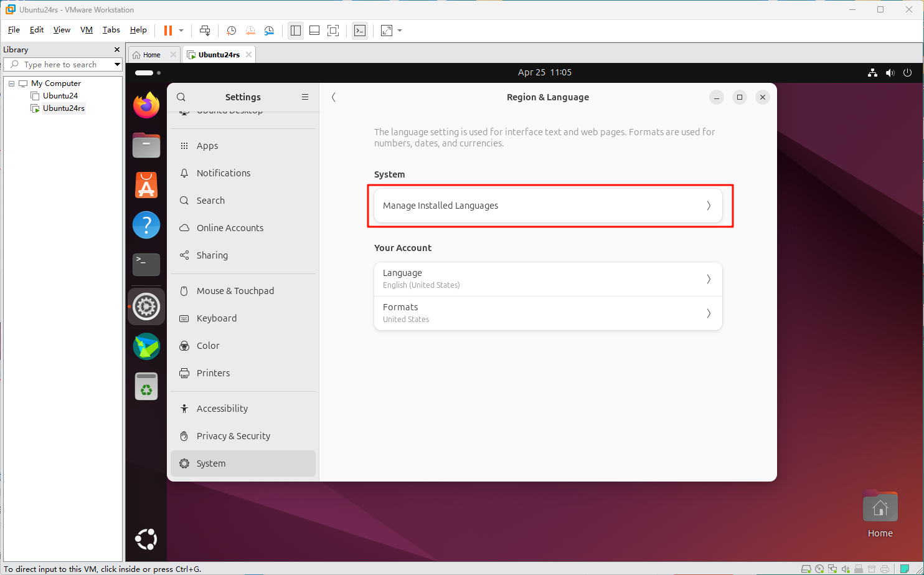Open the Language English (United States) row

(548, 279)
